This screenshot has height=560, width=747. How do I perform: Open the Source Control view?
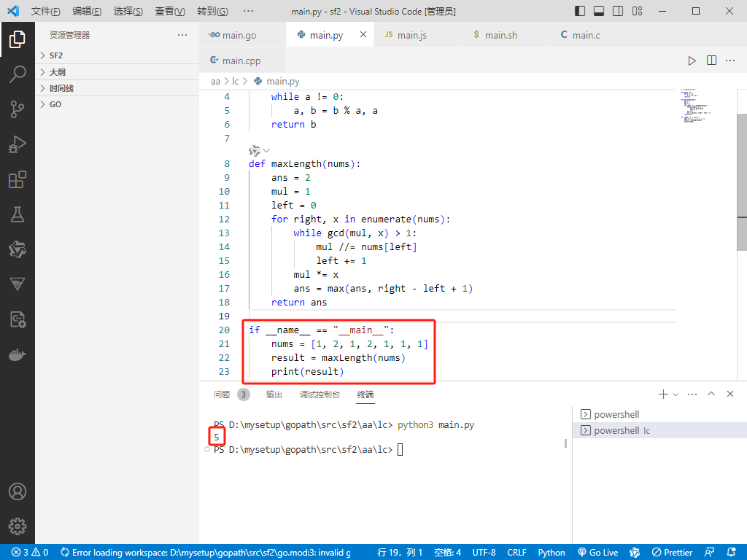(x=18, y=109)
